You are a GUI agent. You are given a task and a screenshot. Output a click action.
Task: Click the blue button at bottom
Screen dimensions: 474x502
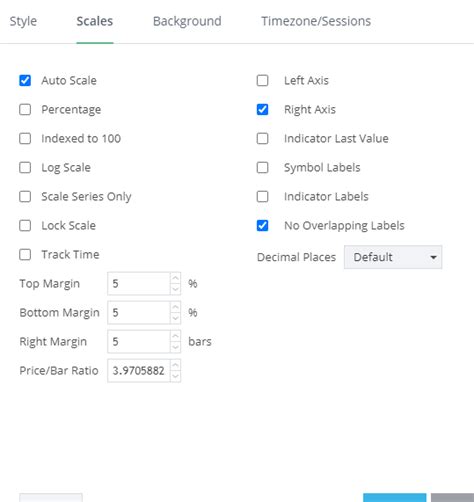(x=395, y=497)
